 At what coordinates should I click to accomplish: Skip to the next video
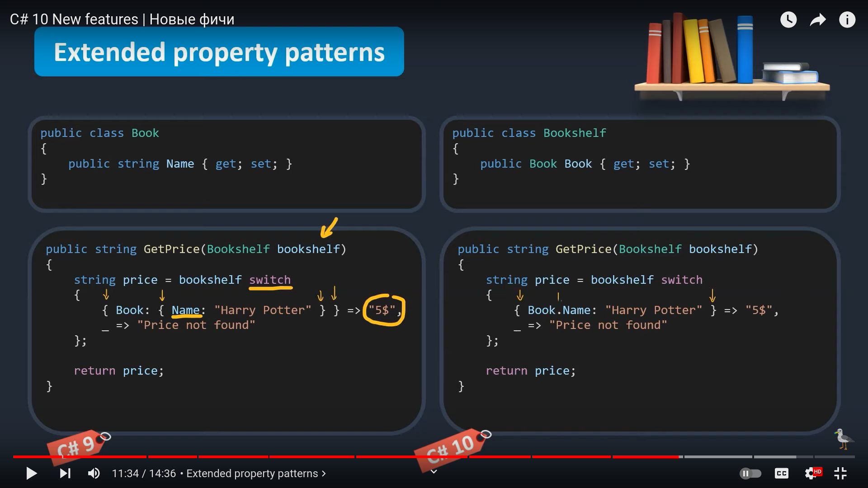pos(65,473)
